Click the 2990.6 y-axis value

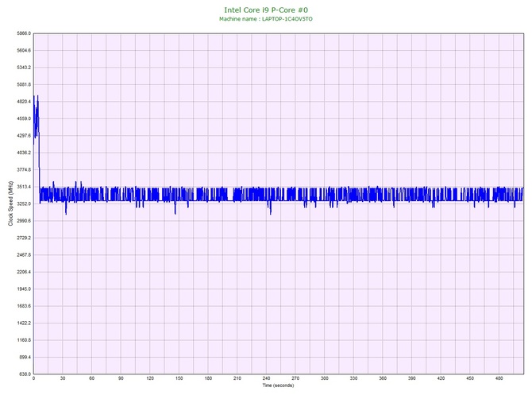(x=24, y=221)
